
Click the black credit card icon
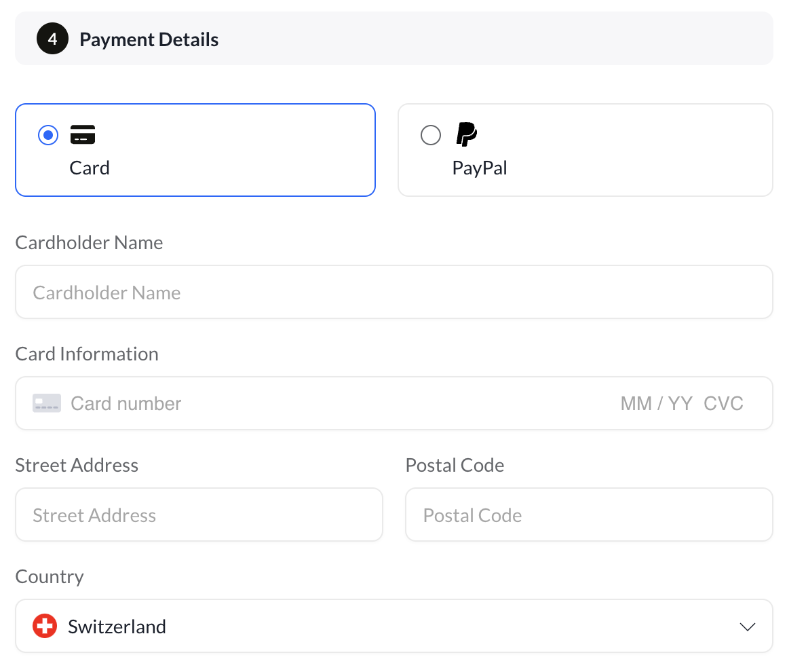83,135
